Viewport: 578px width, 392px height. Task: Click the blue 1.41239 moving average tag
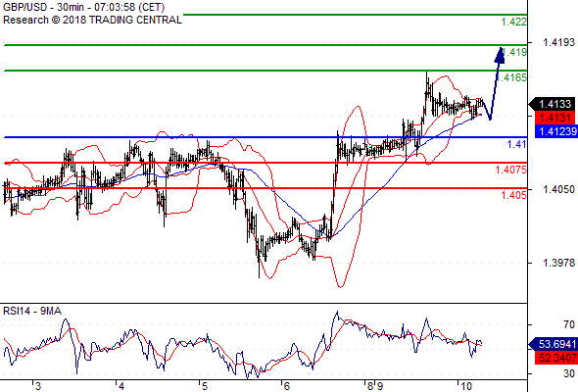(x=556, y=131)
